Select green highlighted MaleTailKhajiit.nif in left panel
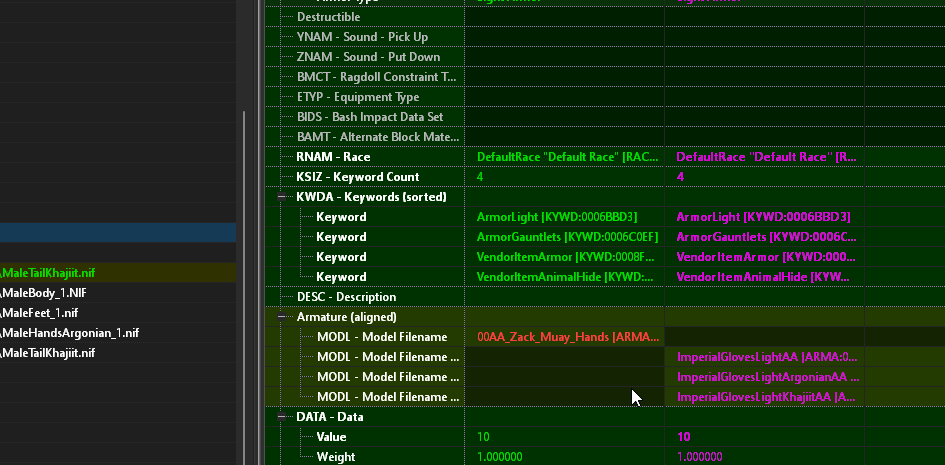The width and height of the screenshot is (945, 465). [48, 273]
